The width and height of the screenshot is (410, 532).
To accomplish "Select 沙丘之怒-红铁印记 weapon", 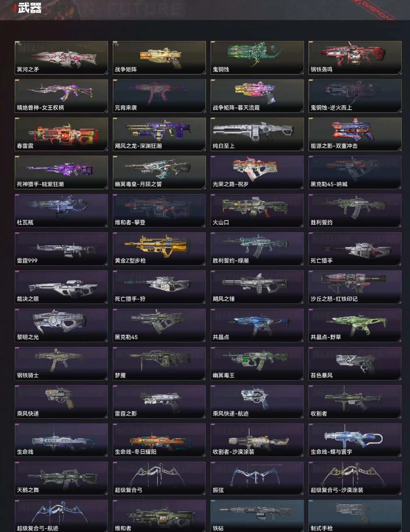I will [x=355, y=287].
